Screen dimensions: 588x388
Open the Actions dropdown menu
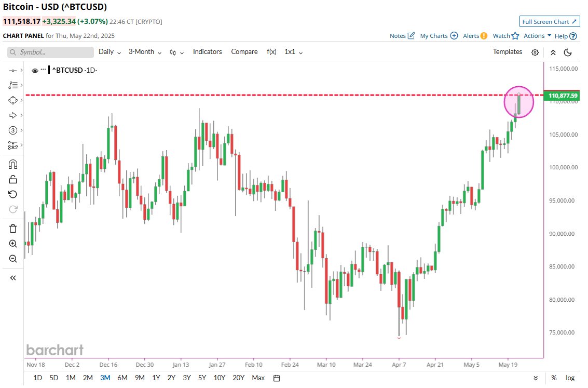coord(537,36)
